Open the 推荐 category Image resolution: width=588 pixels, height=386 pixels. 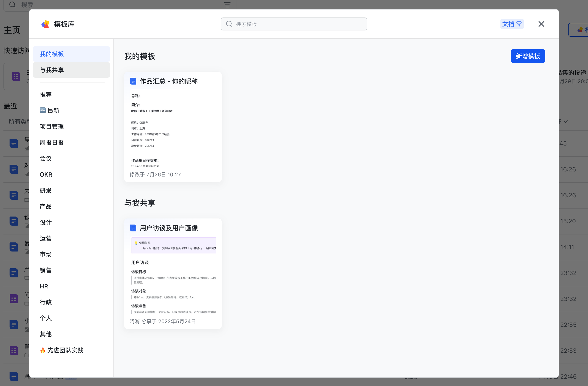pyautogui.click(x=71, y=95)
